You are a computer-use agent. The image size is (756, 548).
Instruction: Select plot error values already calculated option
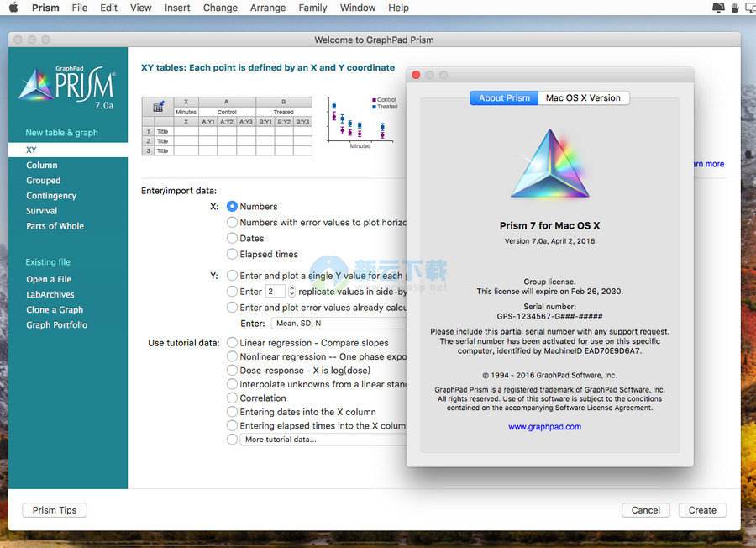click(232, 308)
